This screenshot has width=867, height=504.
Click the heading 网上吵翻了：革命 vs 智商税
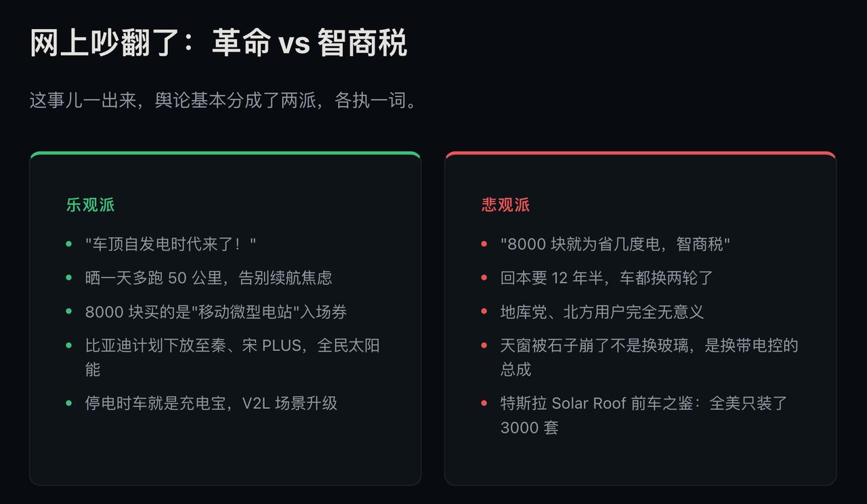(218, 43)
